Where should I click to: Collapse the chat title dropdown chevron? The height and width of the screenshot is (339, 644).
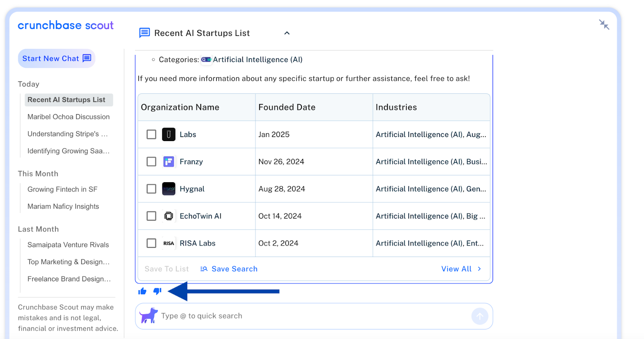click(287, 33)
